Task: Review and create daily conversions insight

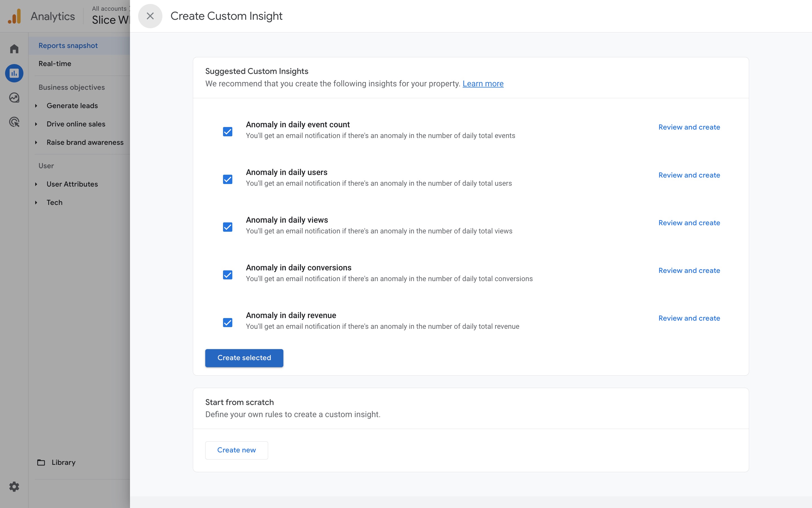Action: point(689,270)
